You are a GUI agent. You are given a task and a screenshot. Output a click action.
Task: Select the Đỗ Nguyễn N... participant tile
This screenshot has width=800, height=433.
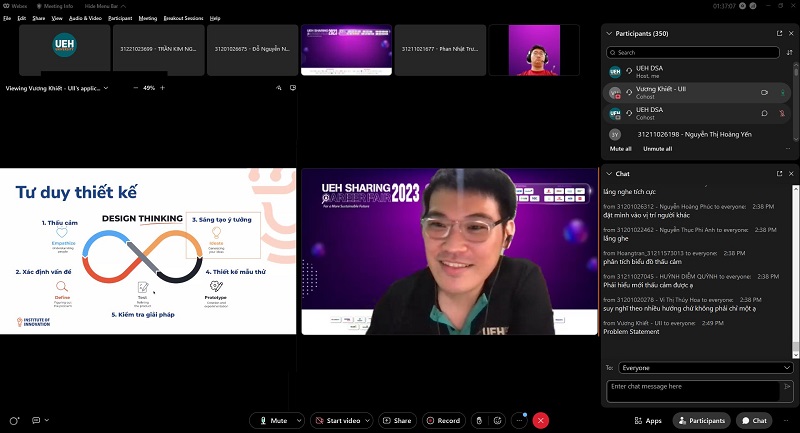[x=252, y=49]
